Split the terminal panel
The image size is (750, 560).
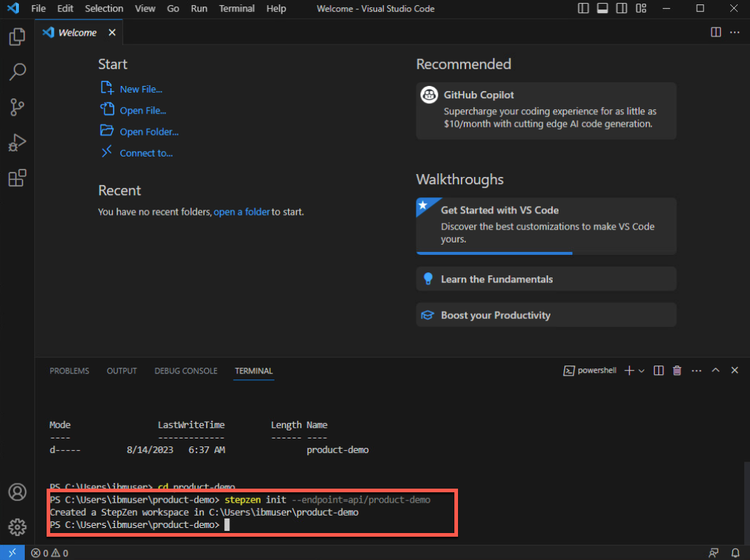(x=659, y=371)
